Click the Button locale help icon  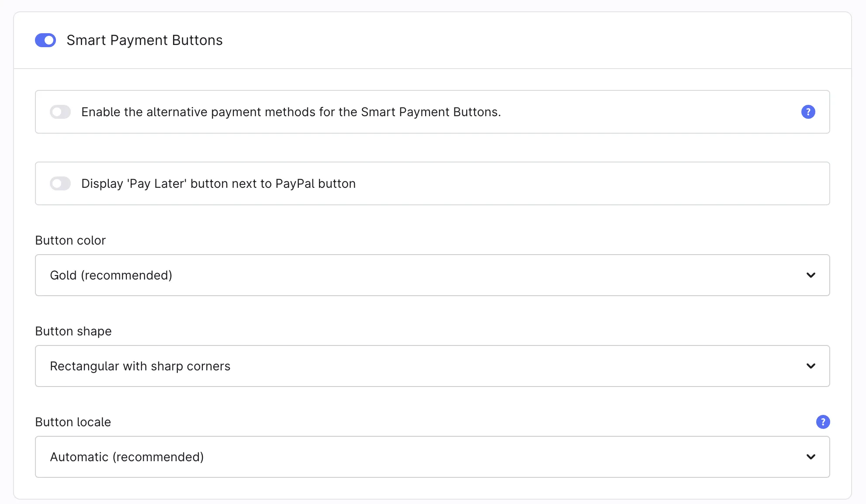(823, 422)
